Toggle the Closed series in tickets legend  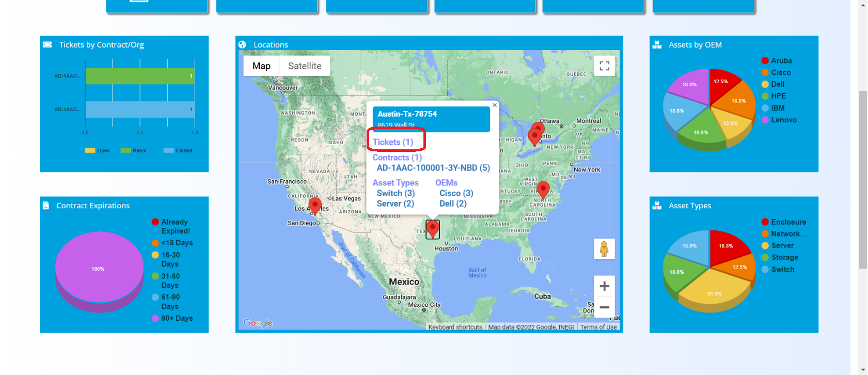(x=178, y=151)
